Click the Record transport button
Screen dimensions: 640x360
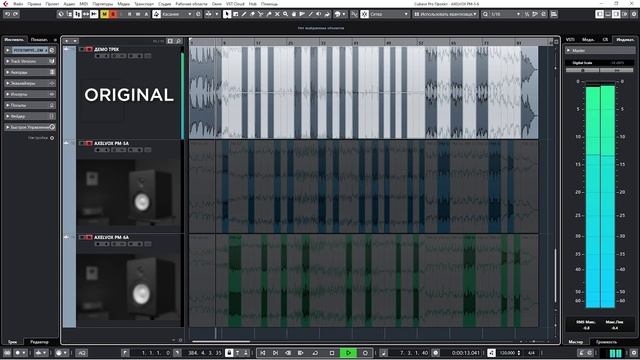[x=365, y=353]
